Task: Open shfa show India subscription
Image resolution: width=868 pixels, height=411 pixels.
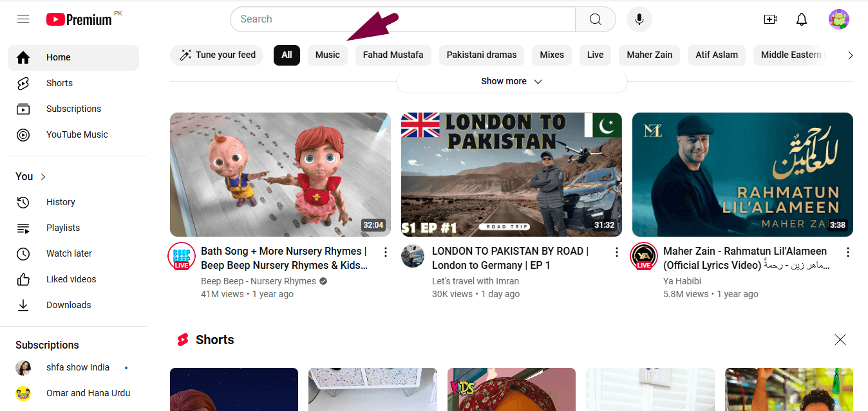Action: (x=73, y=367)
